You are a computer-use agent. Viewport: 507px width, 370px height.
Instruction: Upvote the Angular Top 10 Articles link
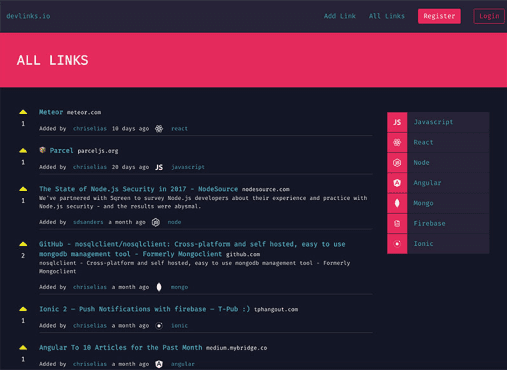point(23,348)
